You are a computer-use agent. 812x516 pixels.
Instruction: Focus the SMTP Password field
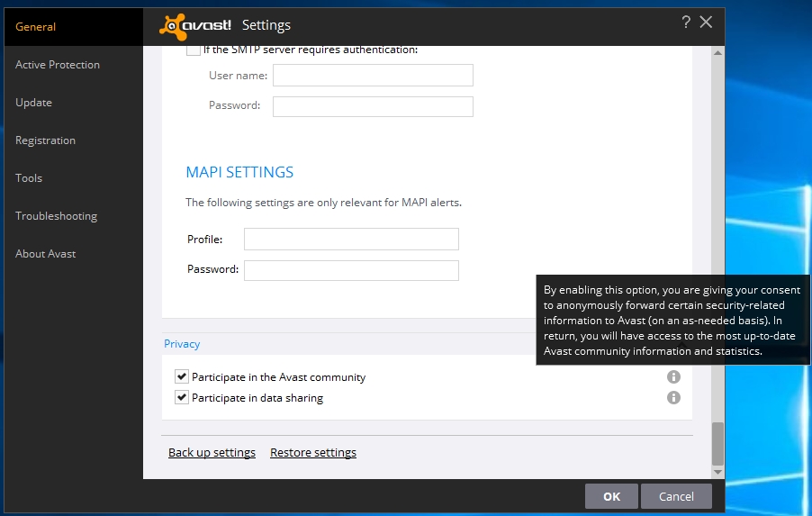373,106
